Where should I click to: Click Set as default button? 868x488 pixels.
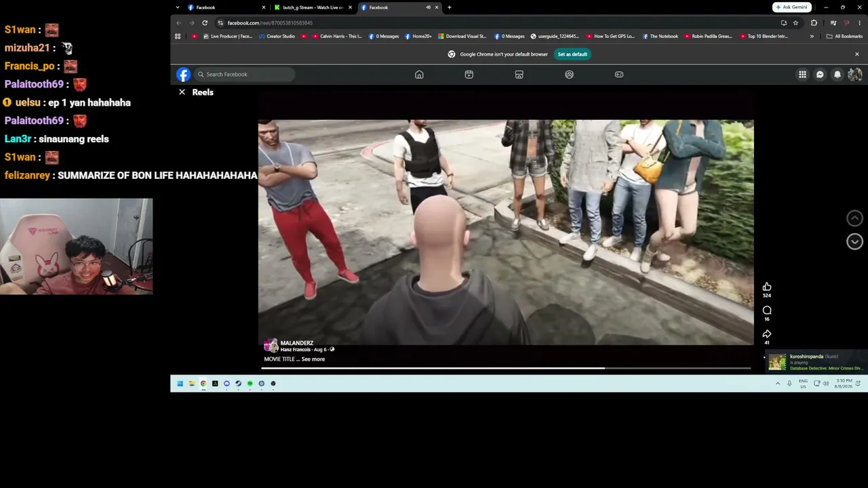click(x=572, y=54)
